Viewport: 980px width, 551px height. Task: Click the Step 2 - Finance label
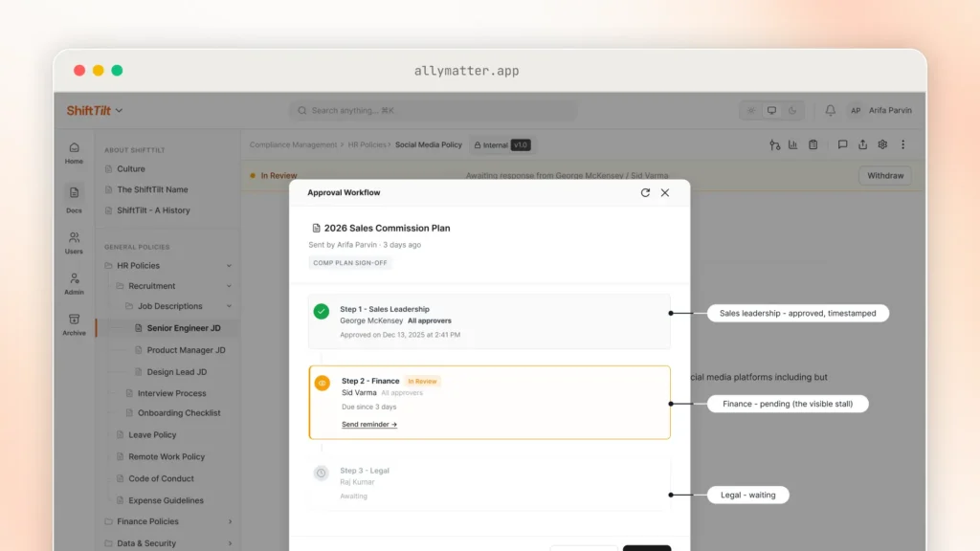tap(370, 381)
